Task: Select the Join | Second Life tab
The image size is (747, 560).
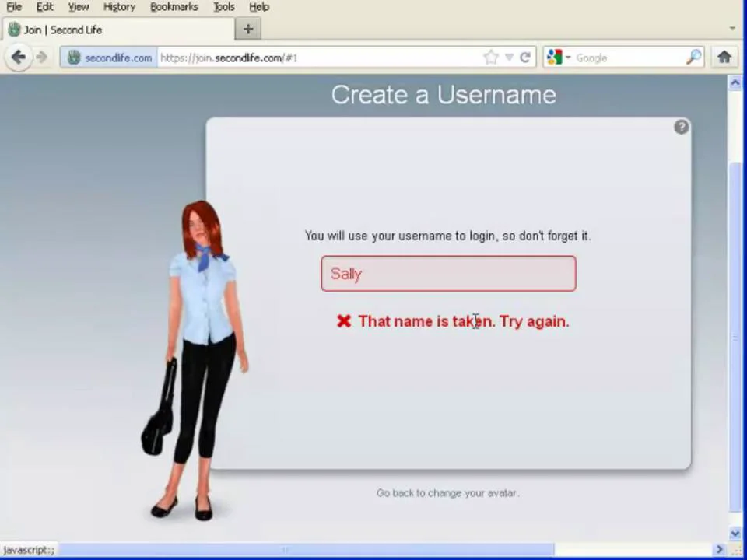Action: [118, 30]
